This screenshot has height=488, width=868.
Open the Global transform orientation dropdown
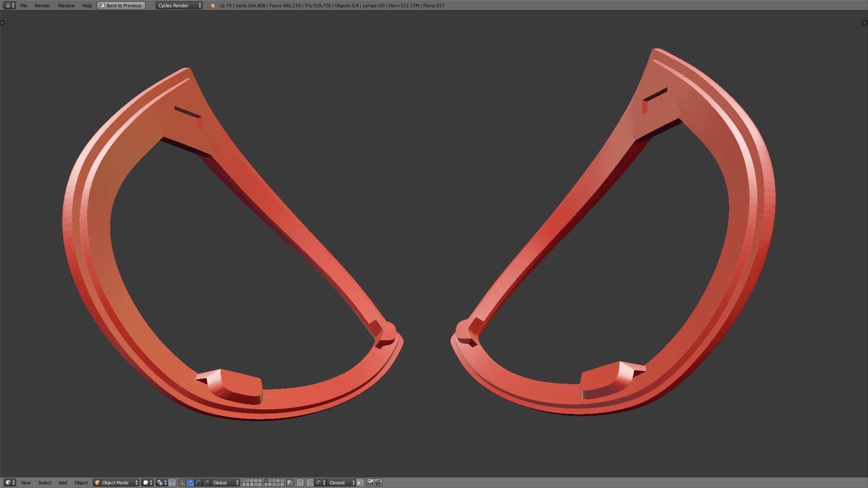pos(226,483)
